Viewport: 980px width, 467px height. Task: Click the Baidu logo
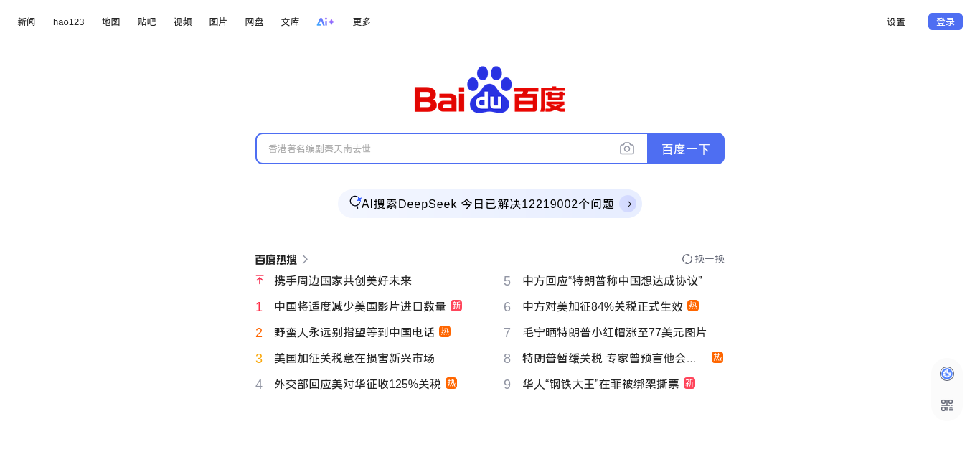(490, 90)
